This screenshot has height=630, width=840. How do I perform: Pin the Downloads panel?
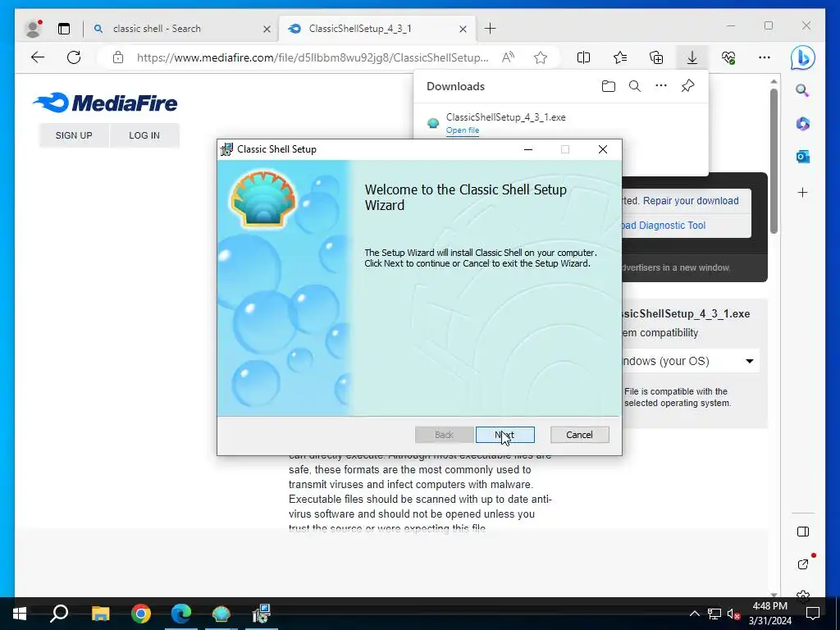coord(688,85)
